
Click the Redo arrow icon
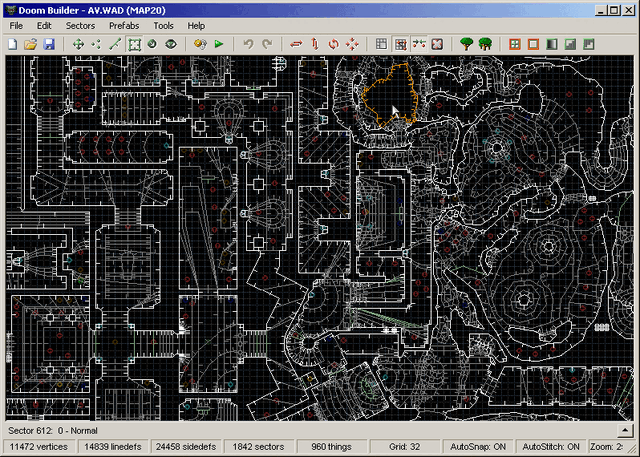coord(267,44)
